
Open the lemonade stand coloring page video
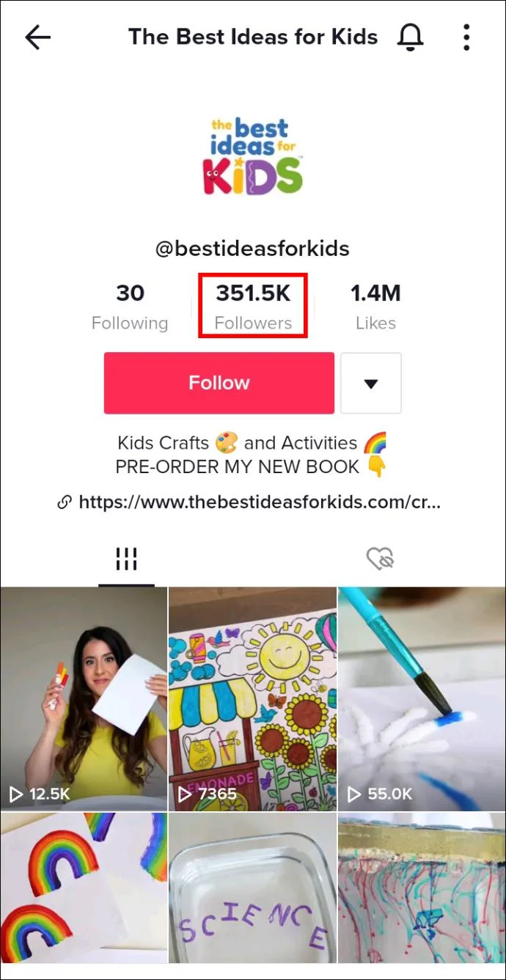click(x=253, y=698)
